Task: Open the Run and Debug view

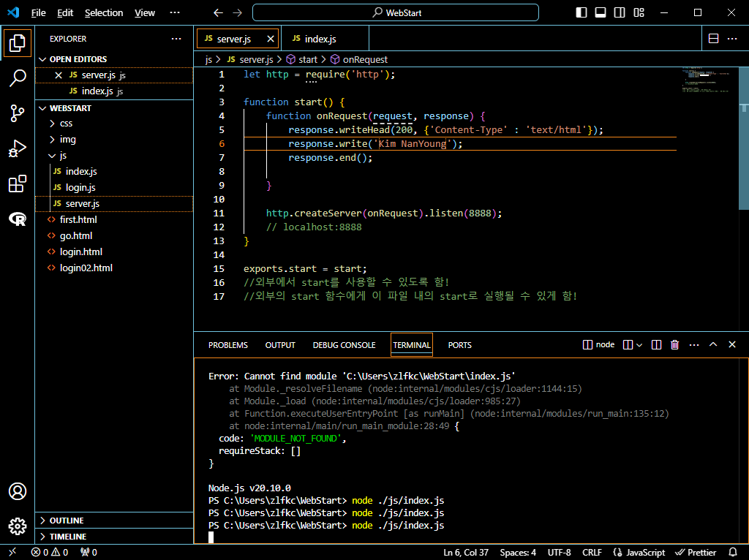Action: [18, 148]
